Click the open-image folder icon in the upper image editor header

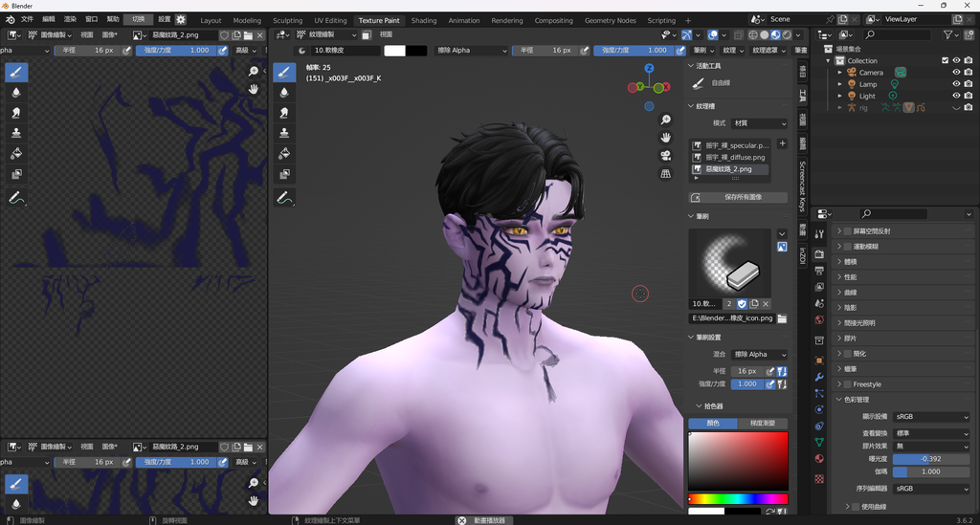(x=248, y=35)
